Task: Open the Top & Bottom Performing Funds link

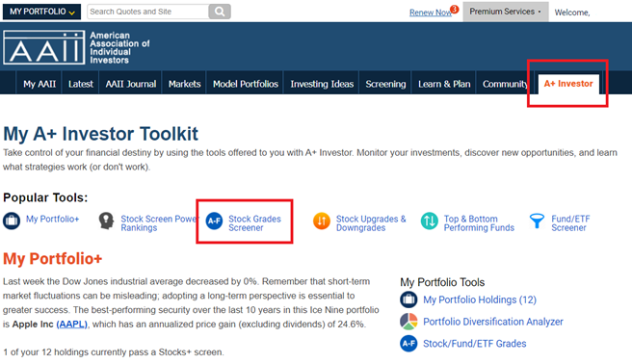Action: pyautogui.click(x=479, y=223)
